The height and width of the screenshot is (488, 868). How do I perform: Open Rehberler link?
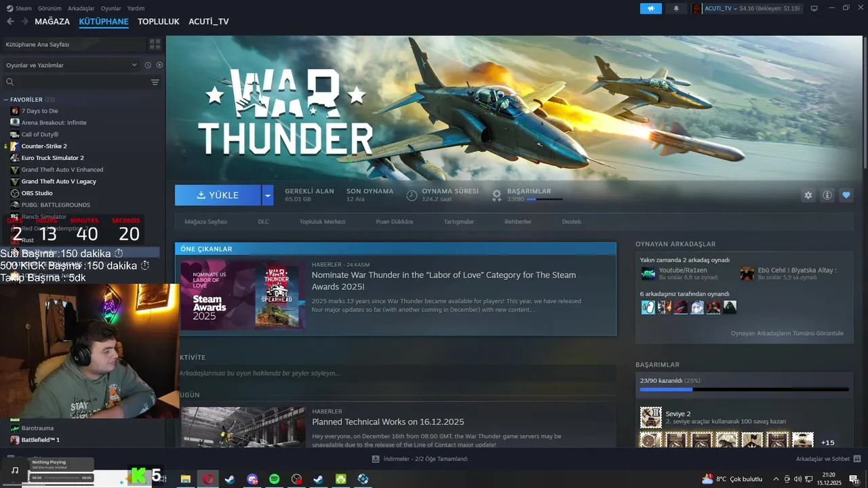[517, 222]
